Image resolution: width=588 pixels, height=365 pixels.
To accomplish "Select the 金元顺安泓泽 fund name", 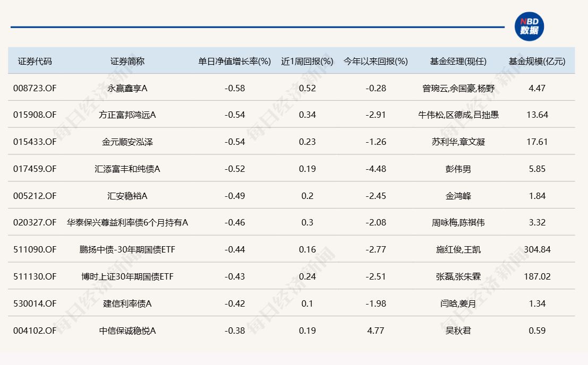I will [127, 142].
